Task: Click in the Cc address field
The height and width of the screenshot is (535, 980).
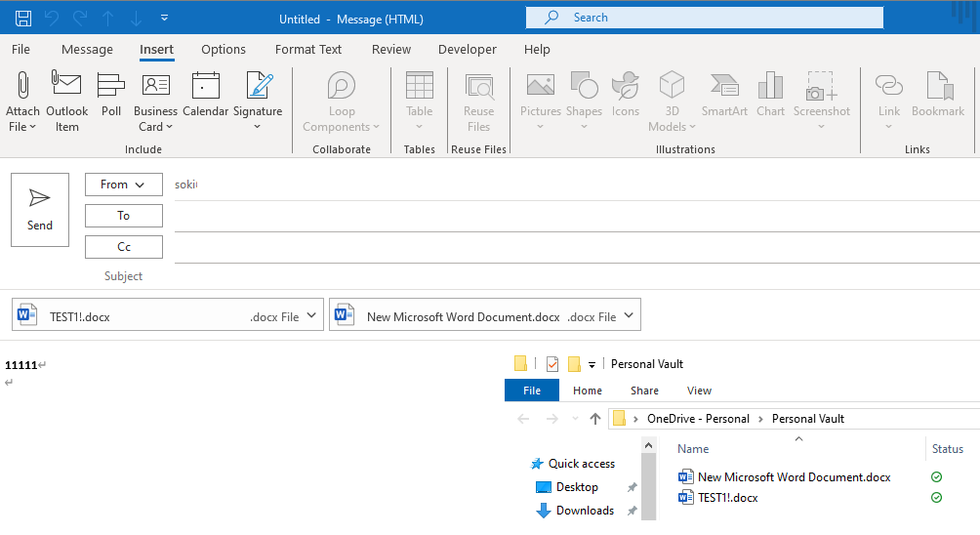Action: (577, 248)
